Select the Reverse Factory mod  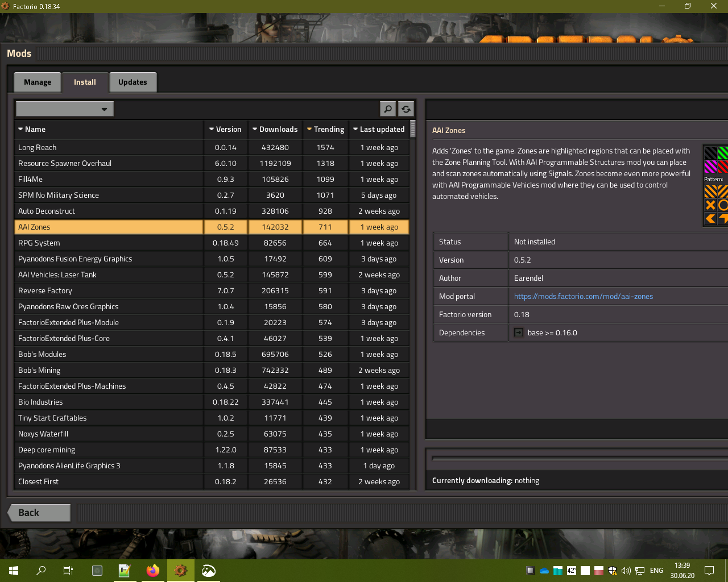(212, 290)
